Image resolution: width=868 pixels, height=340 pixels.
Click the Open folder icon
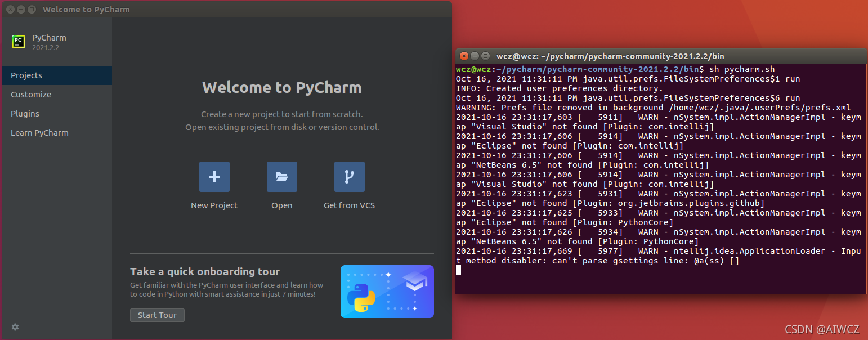282,177
